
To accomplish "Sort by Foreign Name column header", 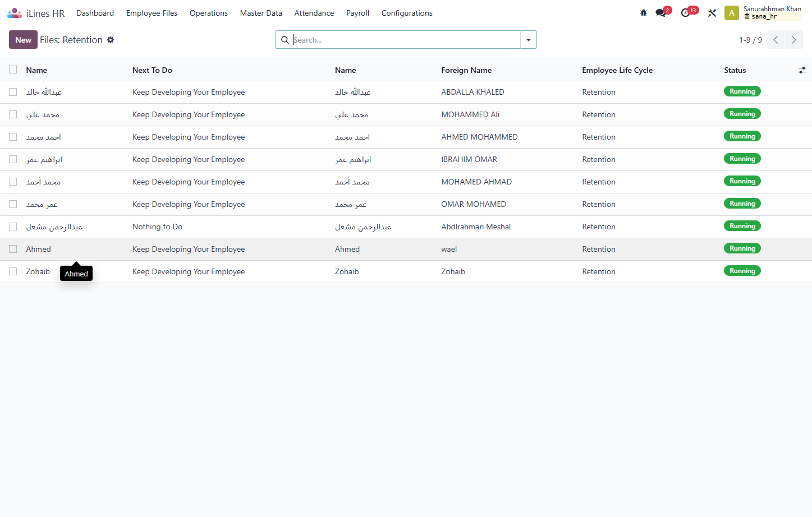I will [466, 70].
